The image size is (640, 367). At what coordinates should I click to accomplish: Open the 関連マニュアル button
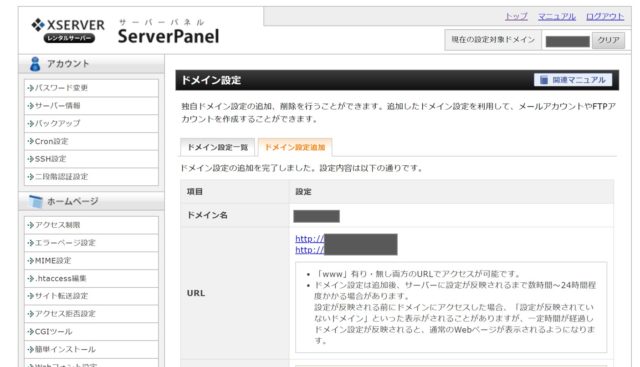point(573,80)
